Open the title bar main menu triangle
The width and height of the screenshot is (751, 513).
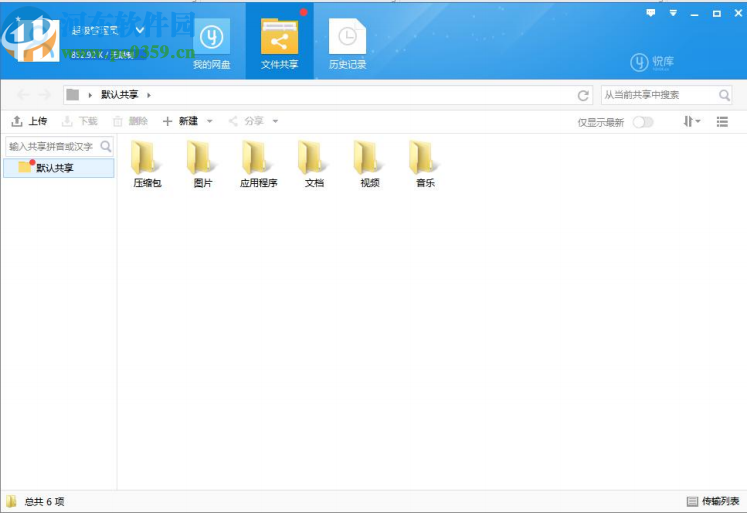coord(673,13)
